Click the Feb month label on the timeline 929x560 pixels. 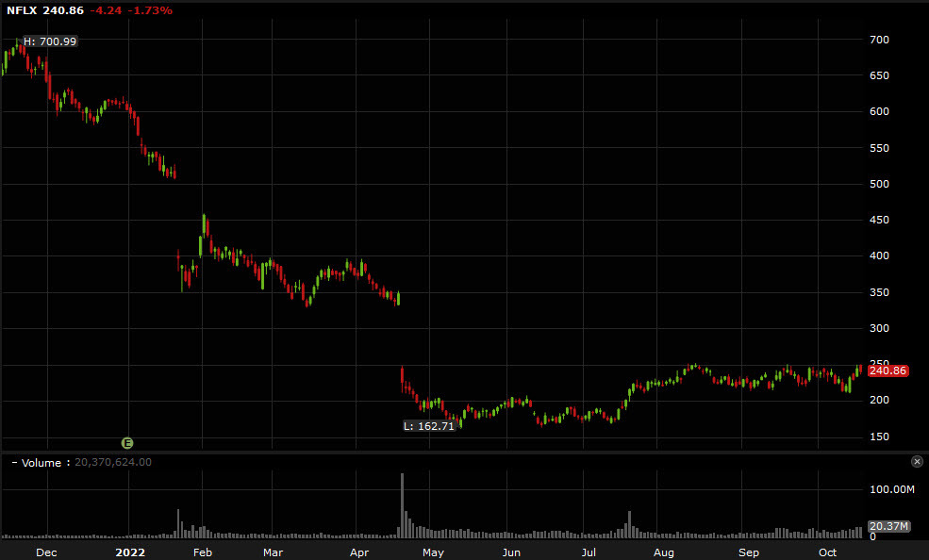pos(201,552)
